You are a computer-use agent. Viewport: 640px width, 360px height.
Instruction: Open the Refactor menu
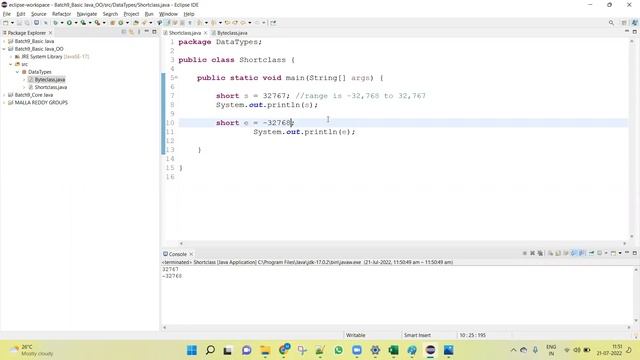tap(61, 14)
